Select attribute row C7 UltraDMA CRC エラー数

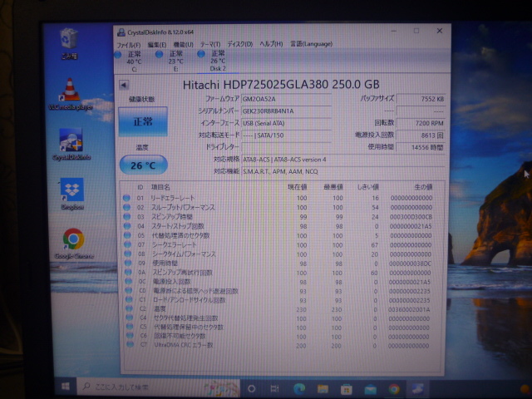point(281,346)
